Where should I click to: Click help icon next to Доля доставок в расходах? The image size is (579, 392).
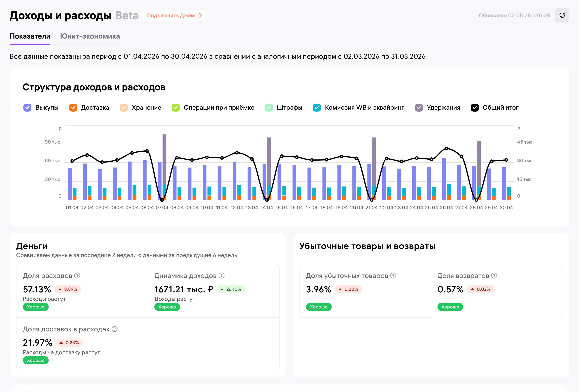pyautogui.click(x=115, y=329)
